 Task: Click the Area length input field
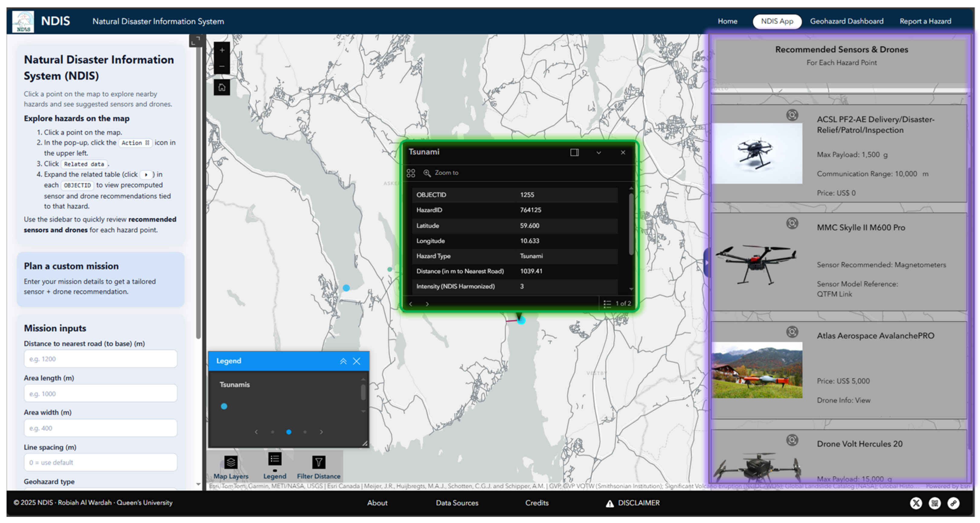pos(101,394)
